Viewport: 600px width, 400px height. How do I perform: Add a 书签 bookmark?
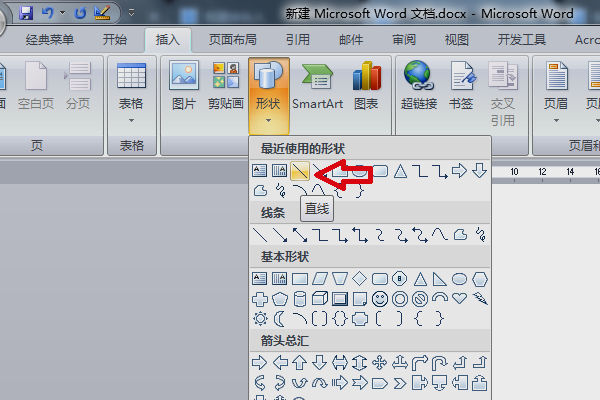pos(461,86)
